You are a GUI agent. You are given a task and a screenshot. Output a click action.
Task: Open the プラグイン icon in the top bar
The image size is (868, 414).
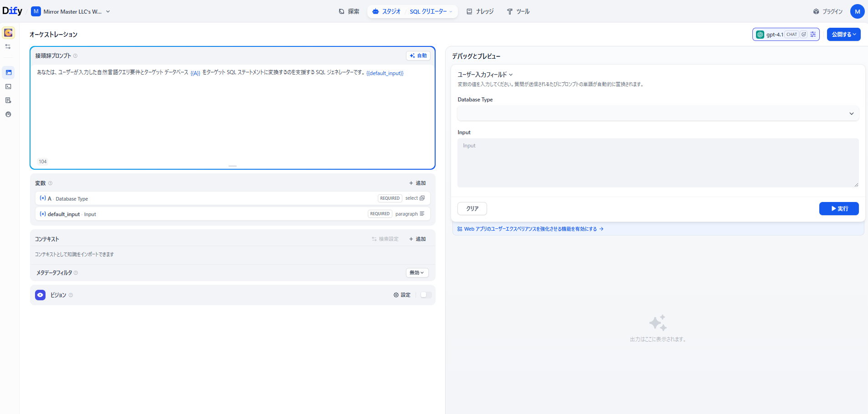(x=817, y=11)
